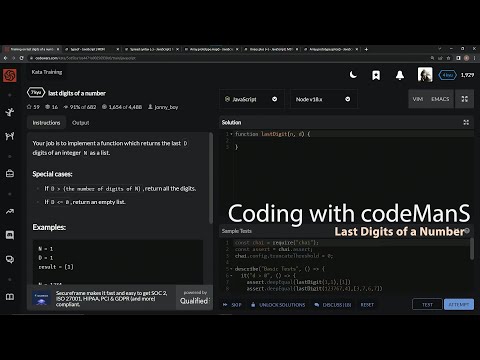Submit with the ATTEMPT button
Image resolution: width=480 pixels, height=360 pixels.
click(x=459, y=304)
